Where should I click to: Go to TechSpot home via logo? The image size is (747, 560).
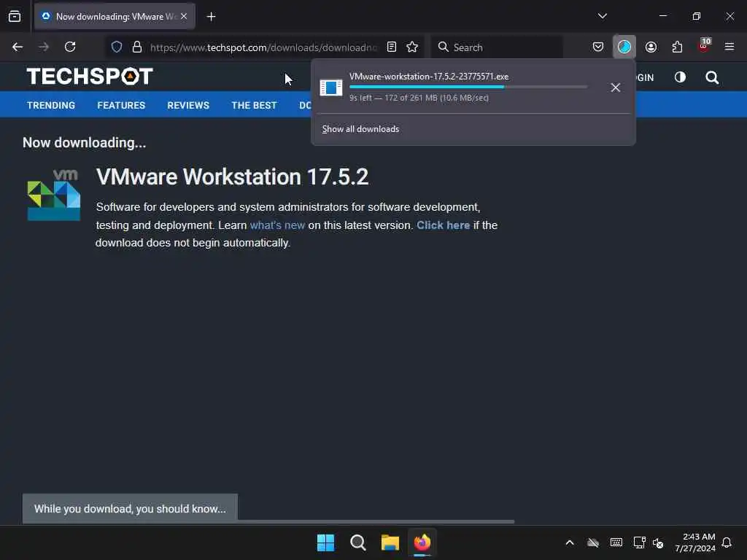(x=90, y=76)
